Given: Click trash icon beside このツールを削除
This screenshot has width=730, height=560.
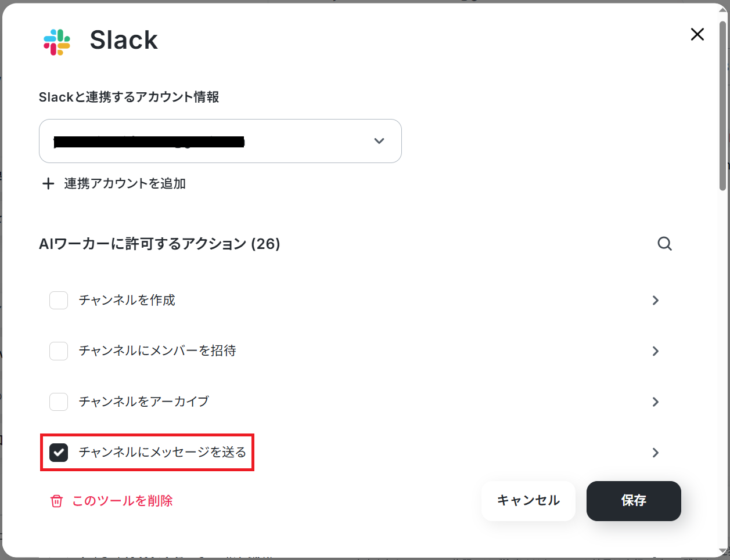Looking at the screenshot, I should (x=56, y=501).
